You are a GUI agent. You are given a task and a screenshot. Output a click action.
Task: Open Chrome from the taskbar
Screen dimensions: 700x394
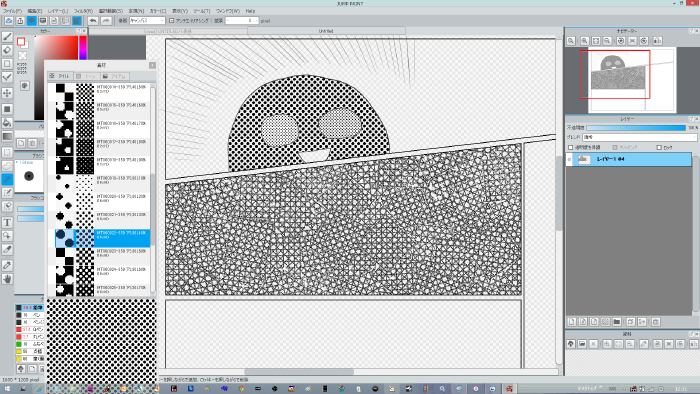click(x=241, y=389)
